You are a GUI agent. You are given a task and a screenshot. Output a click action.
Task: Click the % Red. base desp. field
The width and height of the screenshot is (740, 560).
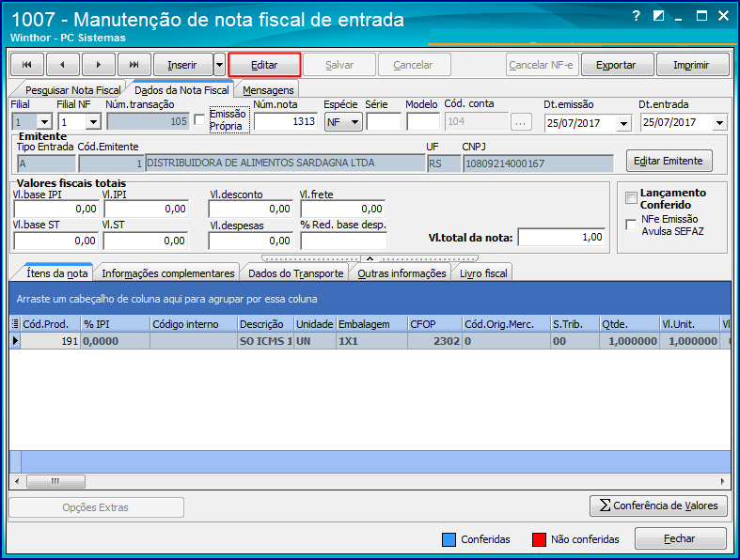click(343, 241)
